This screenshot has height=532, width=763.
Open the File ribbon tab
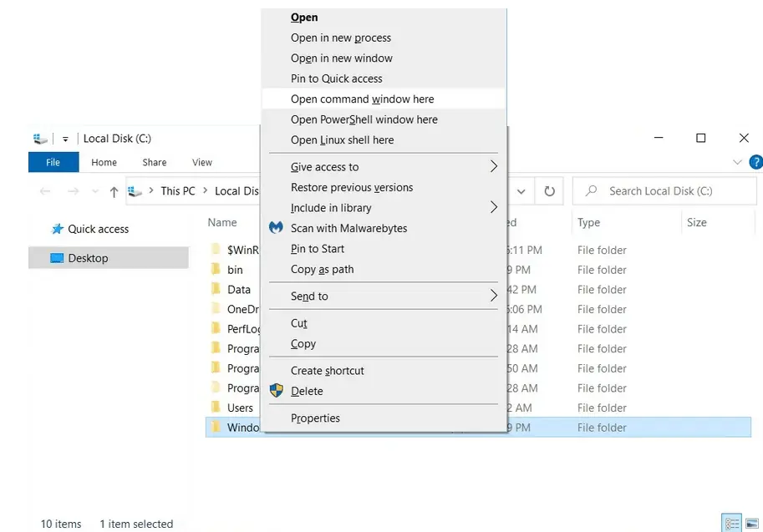coord(53,162)
